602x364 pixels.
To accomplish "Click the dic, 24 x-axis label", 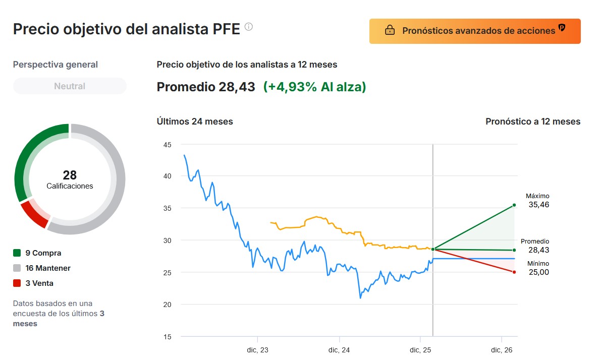I will pos(340,349).
